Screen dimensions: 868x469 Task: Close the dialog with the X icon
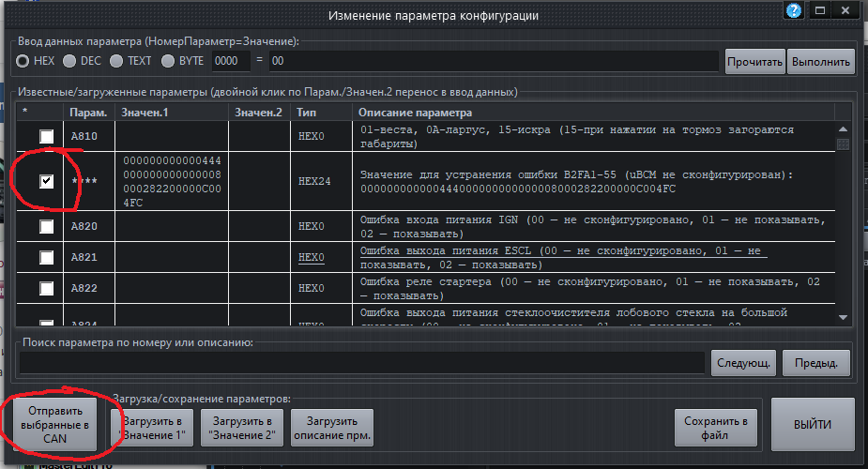[x=847, y=11]
